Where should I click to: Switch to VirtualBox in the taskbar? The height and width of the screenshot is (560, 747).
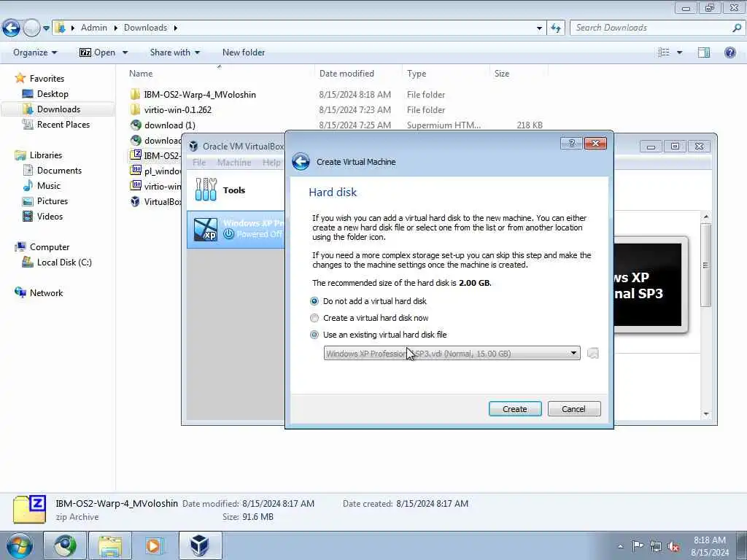point(200,545)
